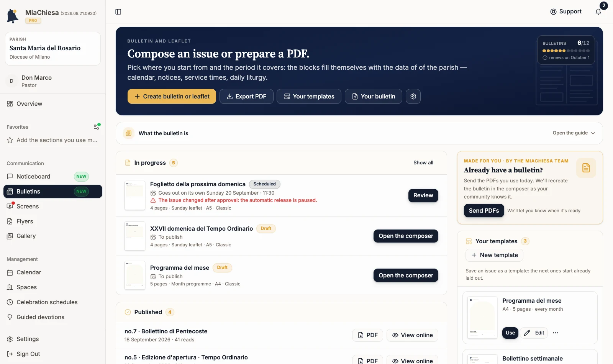Click the Scheduled status badge

(265, 184)
